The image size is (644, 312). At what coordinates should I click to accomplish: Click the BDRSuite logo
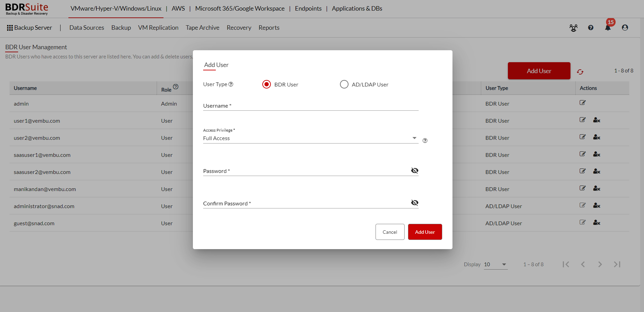pyautogui.click(x=27, y=9)
